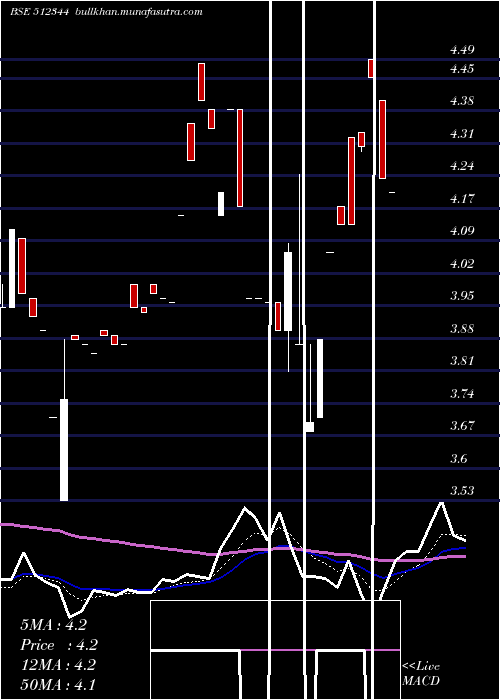Click the 4.49 price axis label

(x=462, y=50)
